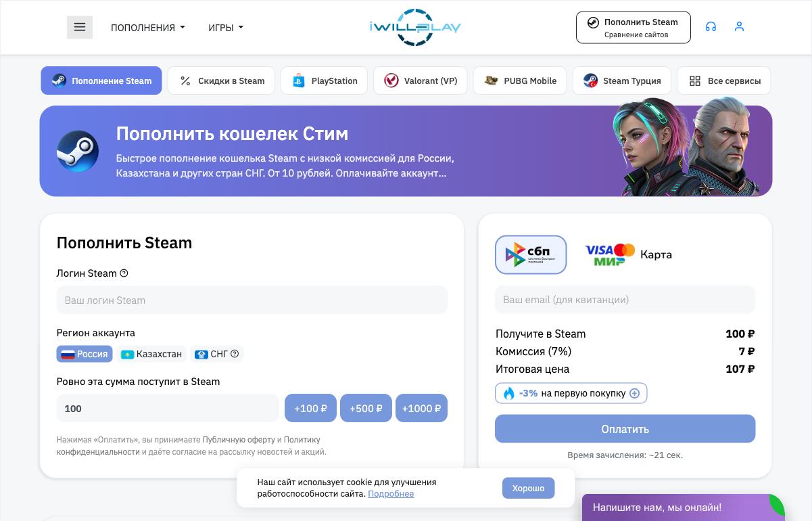Screen dimensions: 812x521
Task: Go to the PUBG Mobile tab
Action: click(519, 81)
